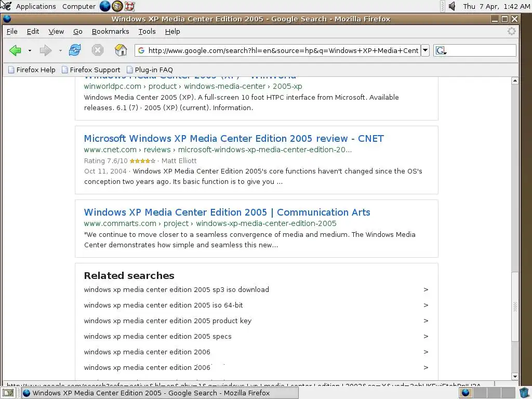Image resolution: width=532 pixels, height=399 pixels.
Task: Open the trash icon in bottom panel
Action: click(x=524, y=393)
